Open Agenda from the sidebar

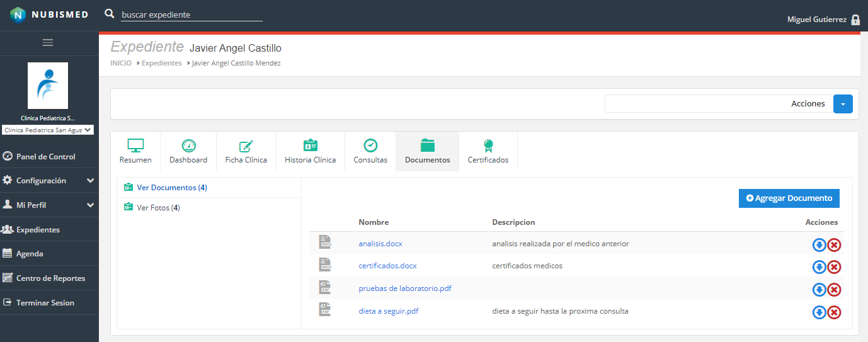(49, 253)
